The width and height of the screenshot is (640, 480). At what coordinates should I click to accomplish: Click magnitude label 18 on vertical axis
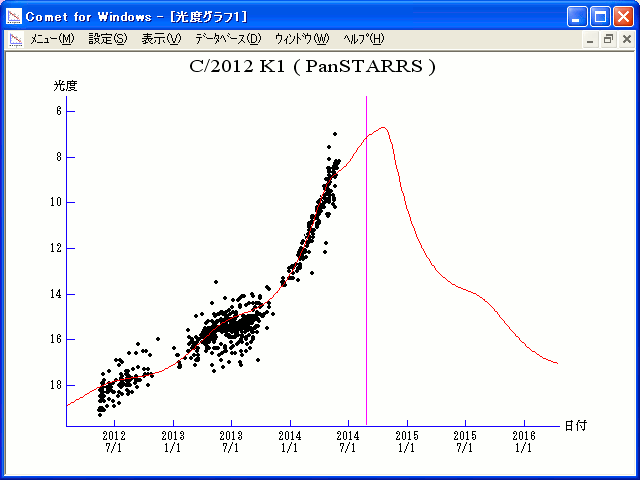click(x=56, y=385)
